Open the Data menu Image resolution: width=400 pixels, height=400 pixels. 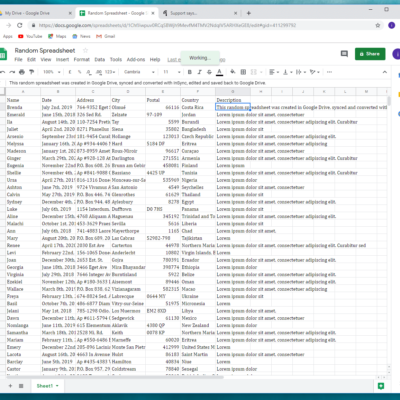(100, 60)
